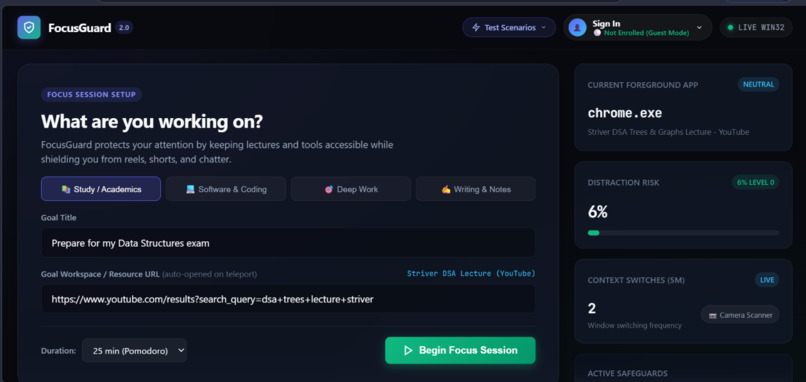806x382 pixels.
Task: Click the user avatar icon beside Sign In
Action: point(577,27)
